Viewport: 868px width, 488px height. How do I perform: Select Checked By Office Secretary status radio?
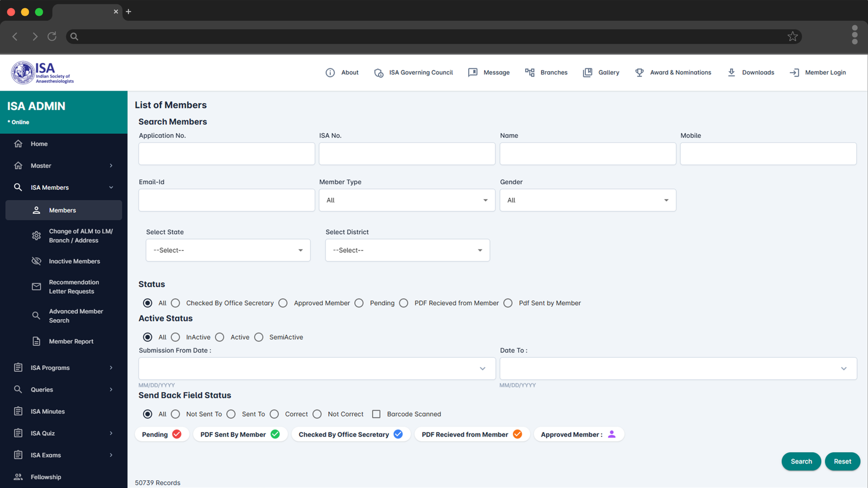175,303
